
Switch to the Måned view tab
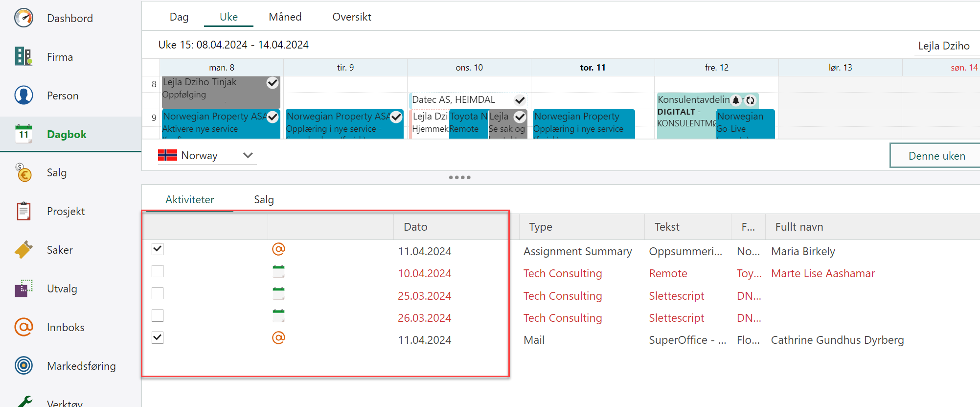pos(285,17)
